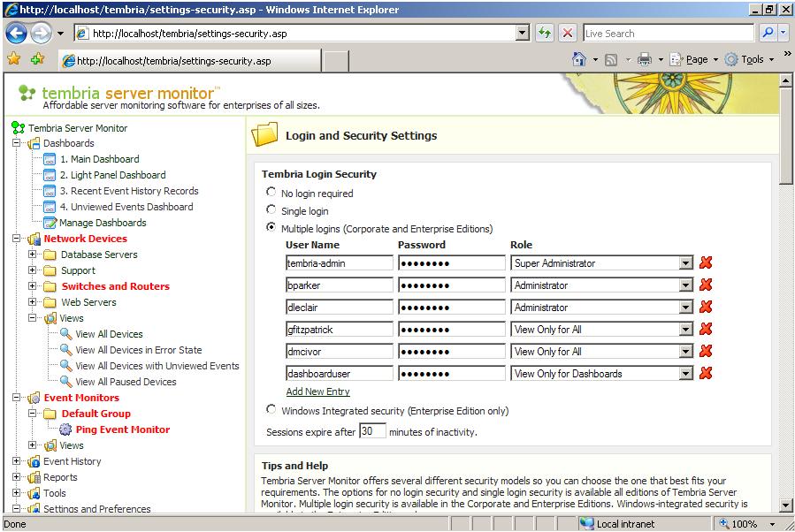This screenshot has height=532, width=795.
Task: Expand the Database Servers tree node
Action: coord(32,255)
